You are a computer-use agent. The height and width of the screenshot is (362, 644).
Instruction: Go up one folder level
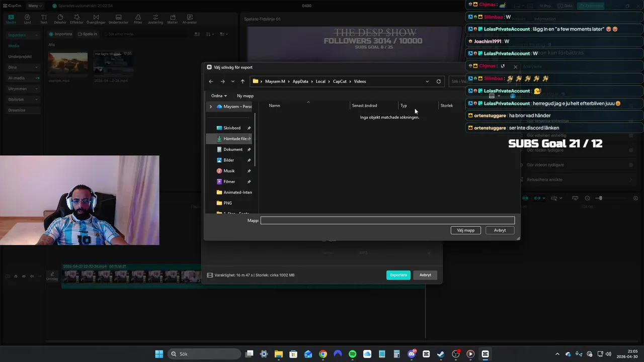coord(243,81)
